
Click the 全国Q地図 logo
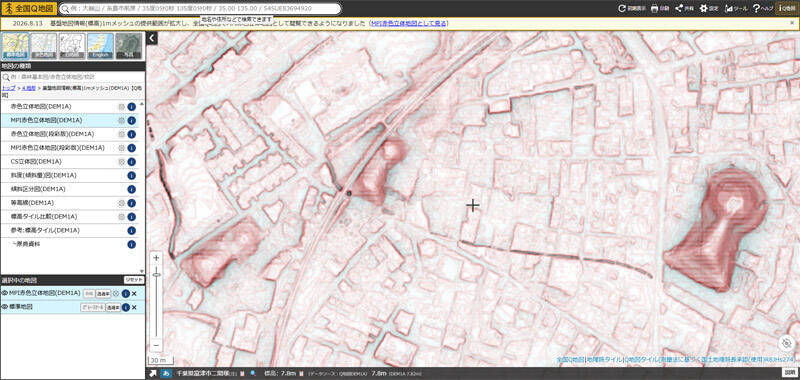(29, 9)
